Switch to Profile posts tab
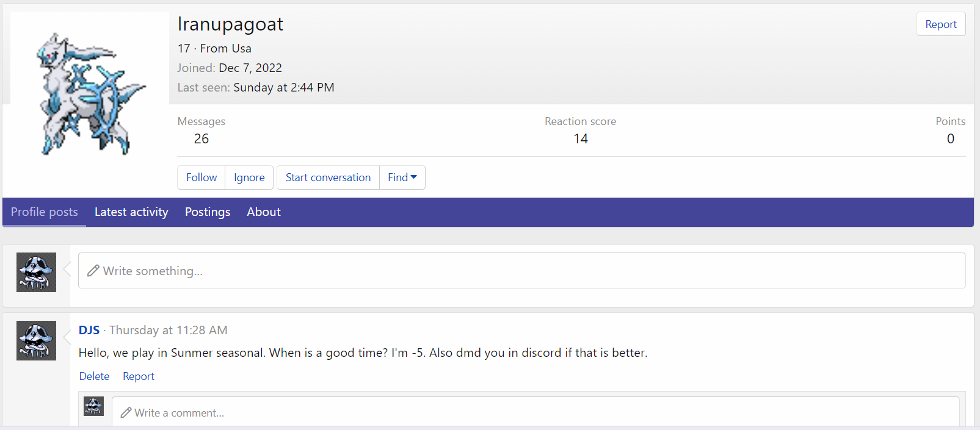Viewport: 980px width, 430px height. click(x=45, y=212)
